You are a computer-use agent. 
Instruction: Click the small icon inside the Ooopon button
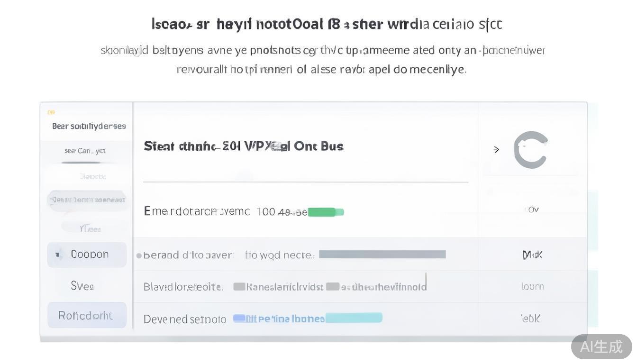pos(58,255)
